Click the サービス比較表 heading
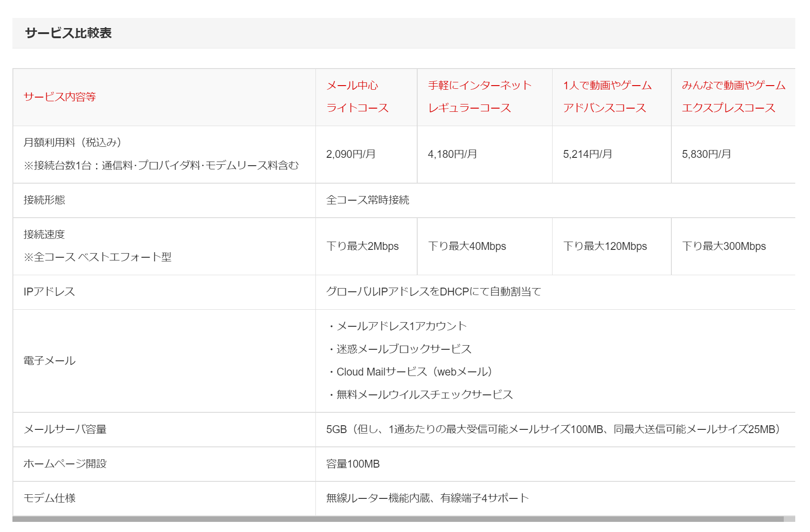810x532 pixels. [x=68, y=33]
